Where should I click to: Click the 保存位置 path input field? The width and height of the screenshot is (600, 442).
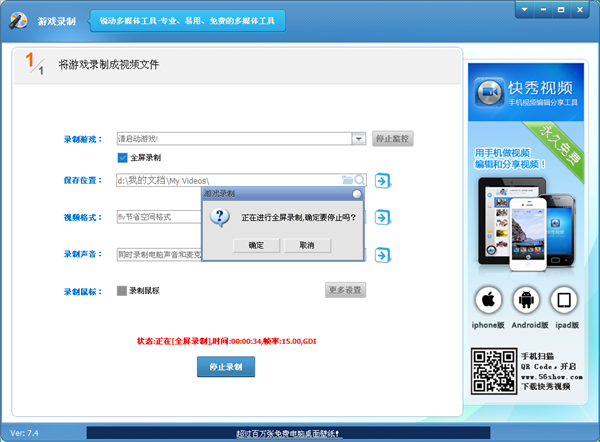click(x=241, y=180)
